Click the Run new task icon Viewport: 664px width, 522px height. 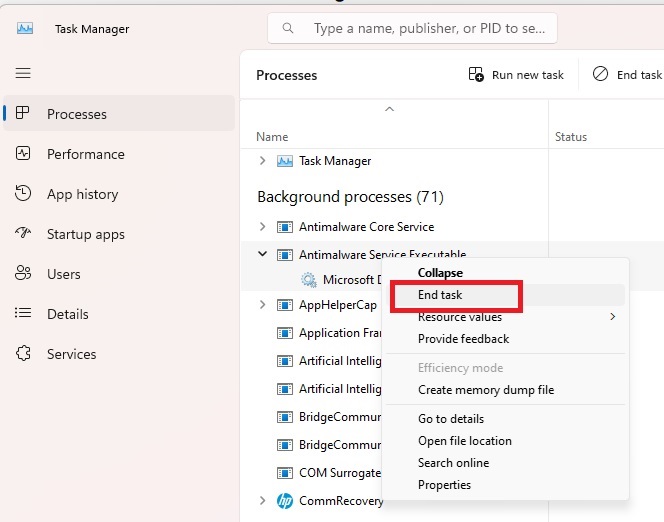coord(476,74)
